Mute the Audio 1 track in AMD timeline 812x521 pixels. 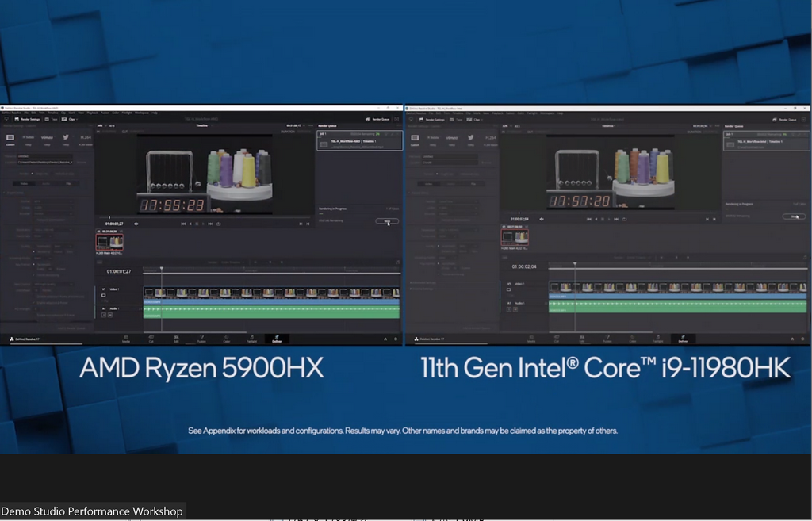(x=109, y=315)
